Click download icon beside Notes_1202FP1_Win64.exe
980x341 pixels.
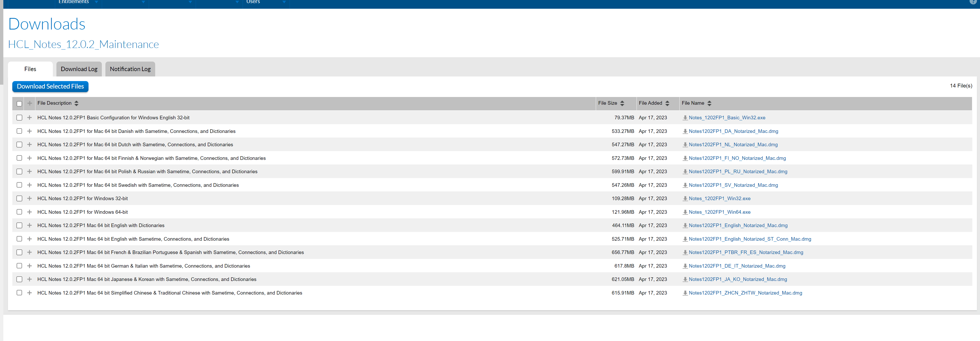click(685, 212)
